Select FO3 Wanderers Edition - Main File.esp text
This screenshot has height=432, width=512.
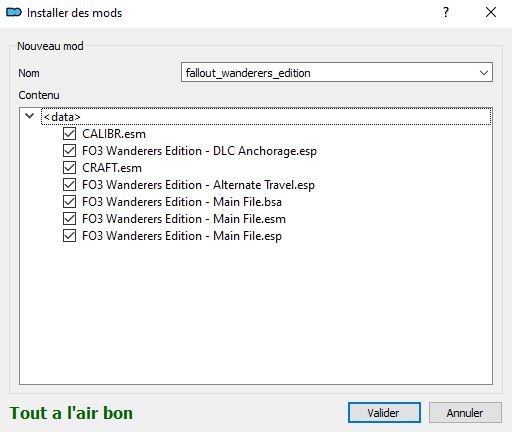[182, 236]
